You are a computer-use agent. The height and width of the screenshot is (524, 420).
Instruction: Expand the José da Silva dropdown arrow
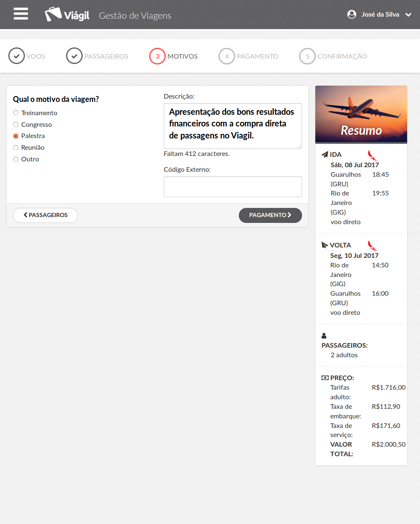pos(408,15)
